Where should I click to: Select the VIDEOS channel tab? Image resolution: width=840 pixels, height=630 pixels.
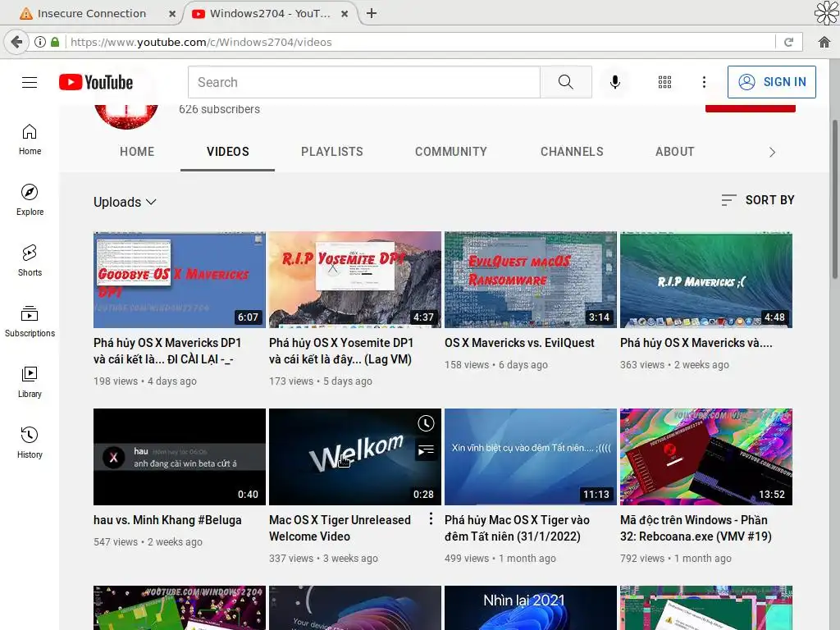tap(228, 152)
